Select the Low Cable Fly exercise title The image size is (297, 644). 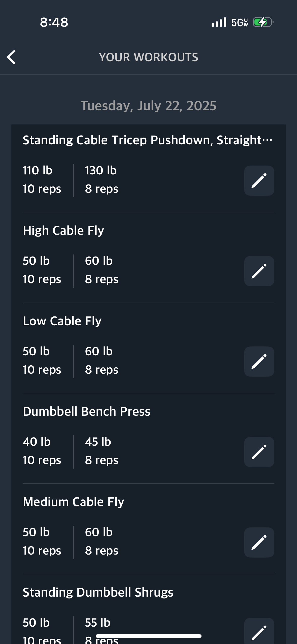point(62,321)
